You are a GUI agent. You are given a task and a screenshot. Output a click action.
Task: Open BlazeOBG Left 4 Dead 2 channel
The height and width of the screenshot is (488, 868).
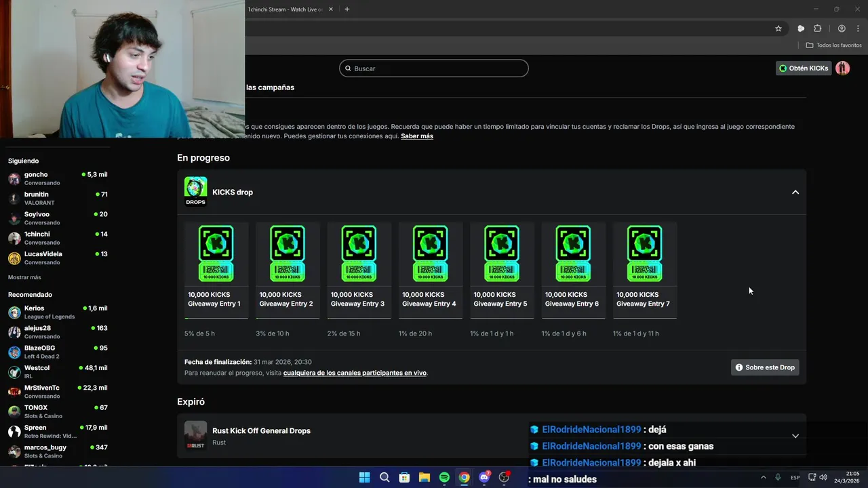click(58, 352)
